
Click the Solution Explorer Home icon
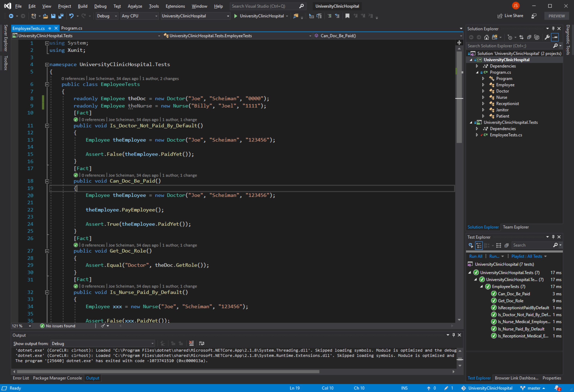487,37
